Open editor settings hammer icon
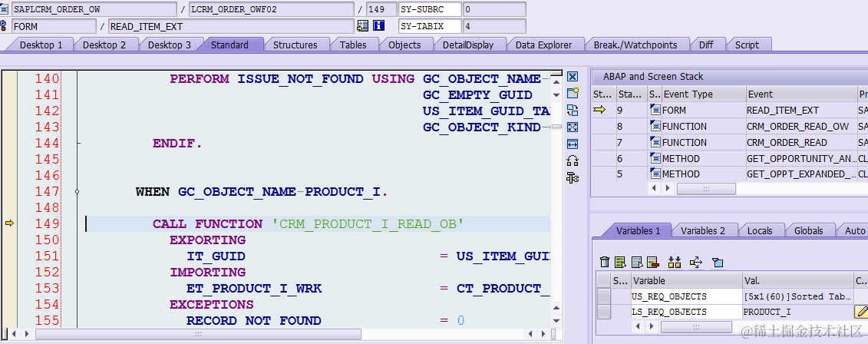This screenshot has height=344, width=868. click(x=573, y=178)
